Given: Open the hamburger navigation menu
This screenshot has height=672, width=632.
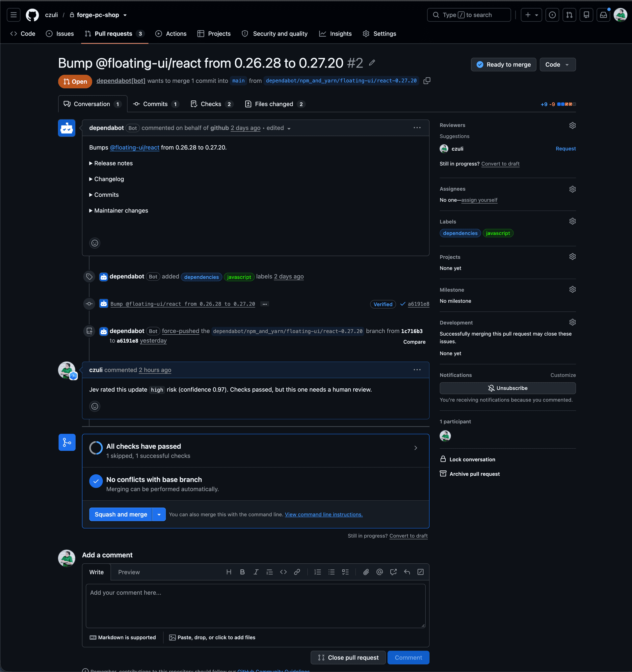Looking at the screenshot, I should 13,15.
